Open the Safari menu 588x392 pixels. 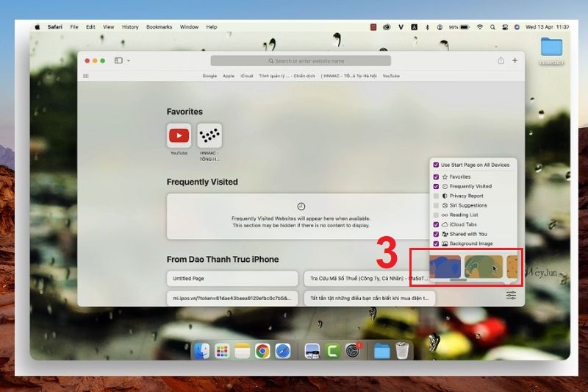[x=54, y=27]
